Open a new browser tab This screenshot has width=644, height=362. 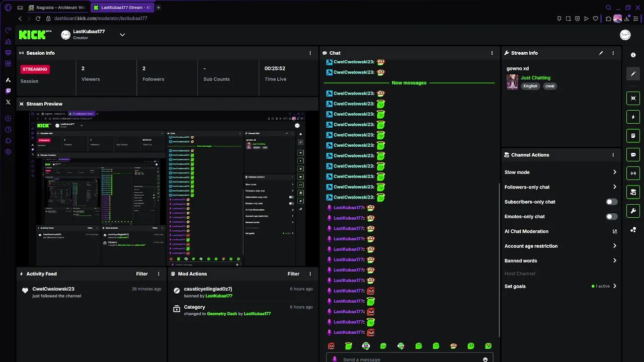click(158, 8)
